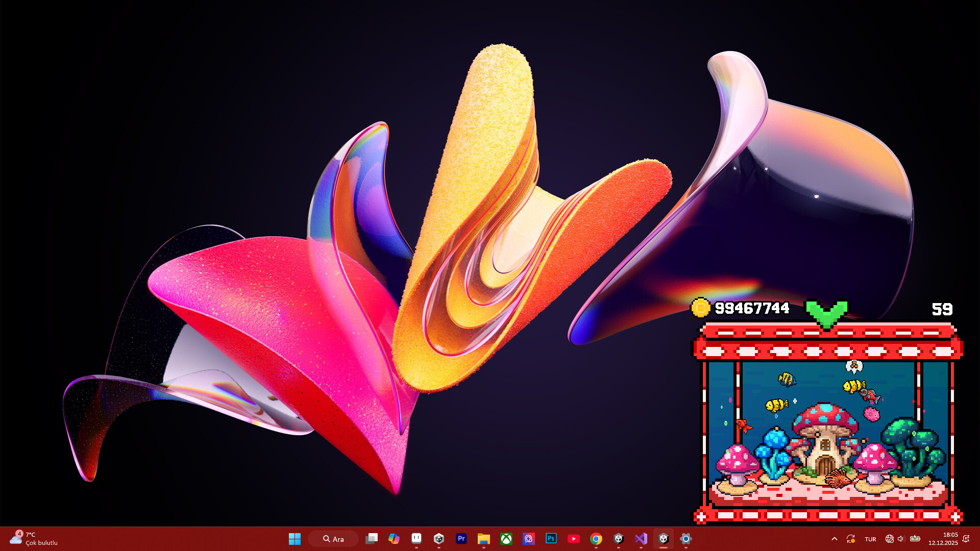Click the pending update icon in the system tray
The height and width of the screenshot is (551, 980).
pyautogui.click(x=851, y=539)
